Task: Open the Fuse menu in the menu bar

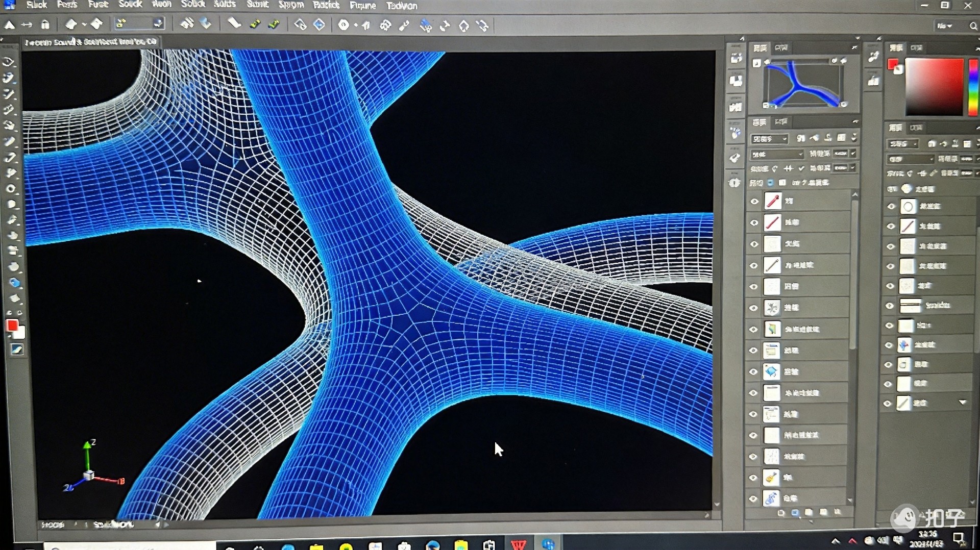Action: pyautogui.click(x=98, y=5)
